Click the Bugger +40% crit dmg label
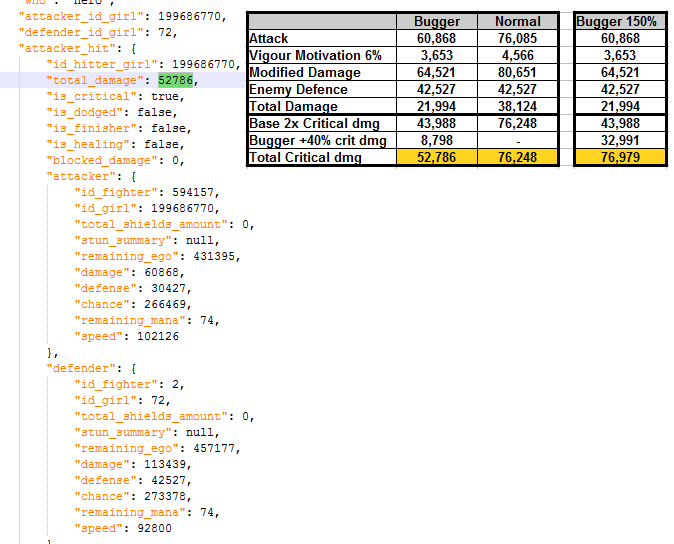This screenshot has height=544, width=674. click(317, 140)
